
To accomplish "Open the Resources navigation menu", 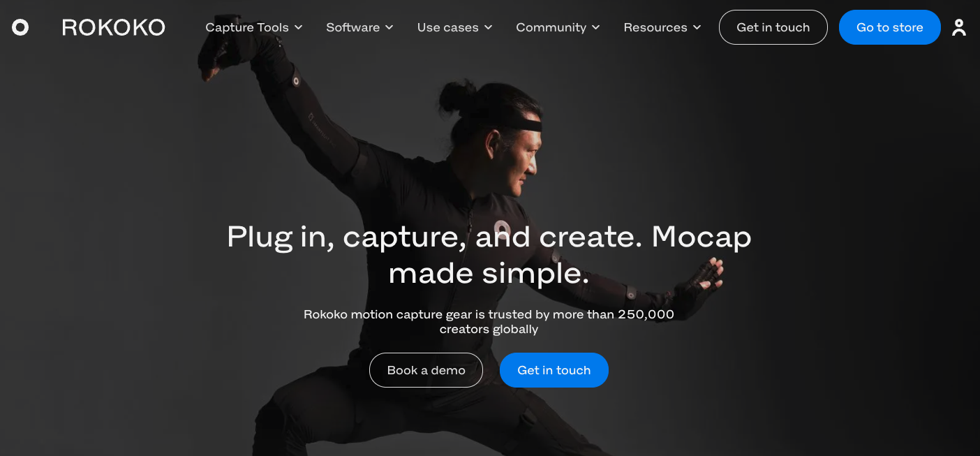I will pyautogui.click(x=662, y=27).
